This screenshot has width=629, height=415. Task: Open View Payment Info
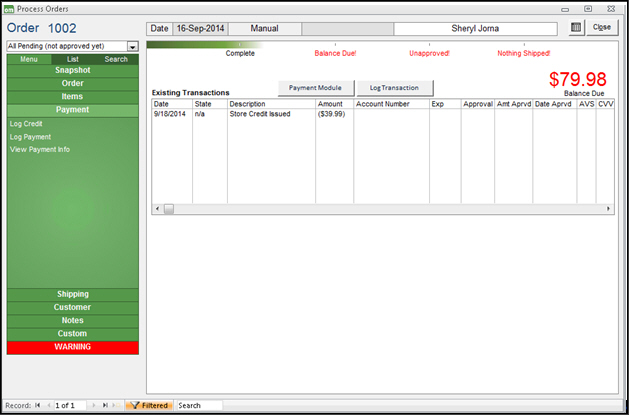coord(40,150)
